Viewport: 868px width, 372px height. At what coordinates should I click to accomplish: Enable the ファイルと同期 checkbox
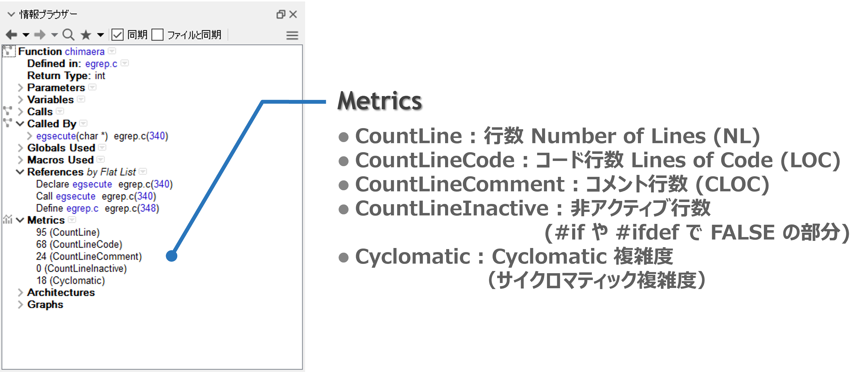pyautogui.click(x=157, y=35)
